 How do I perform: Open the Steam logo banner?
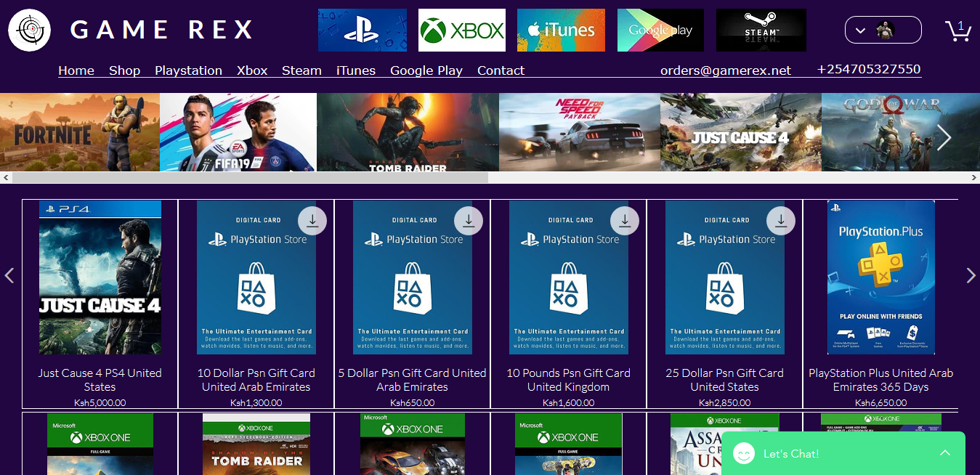point(761,31)
